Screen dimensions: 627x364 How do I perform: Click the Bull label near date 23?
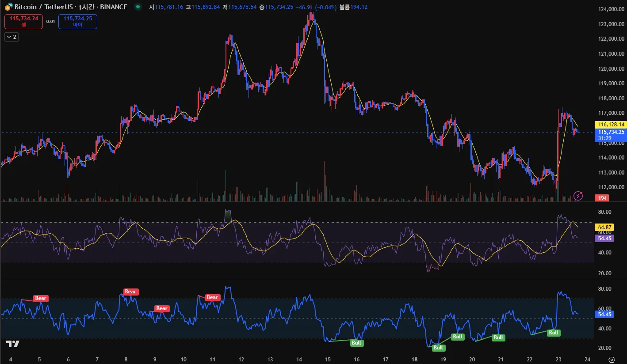(554, 333)
